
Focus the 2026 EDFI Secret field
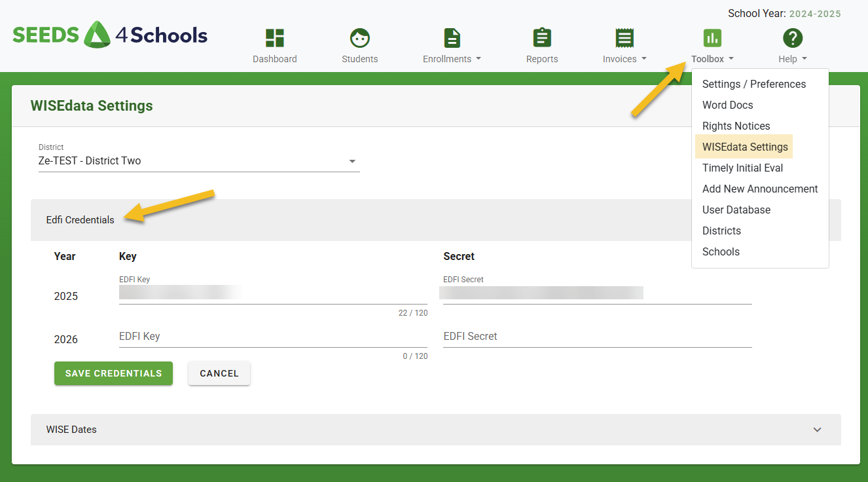(597, 337)
